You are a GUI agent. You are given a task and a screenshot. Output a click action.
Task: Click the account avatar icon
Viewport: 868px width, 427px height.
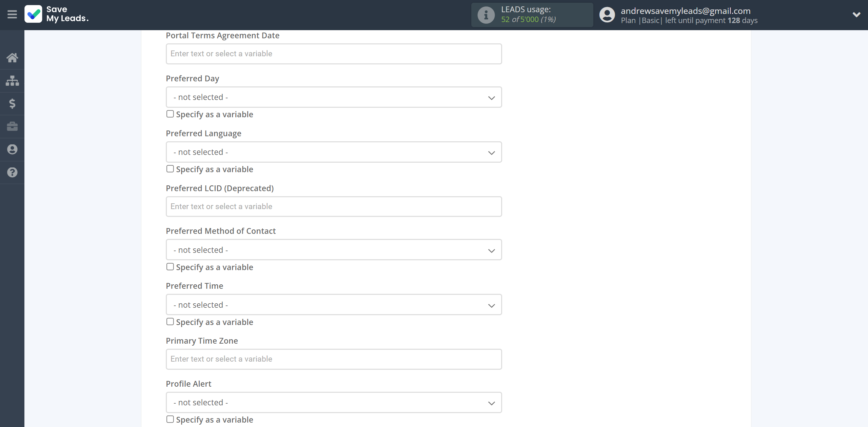(607, 15)
